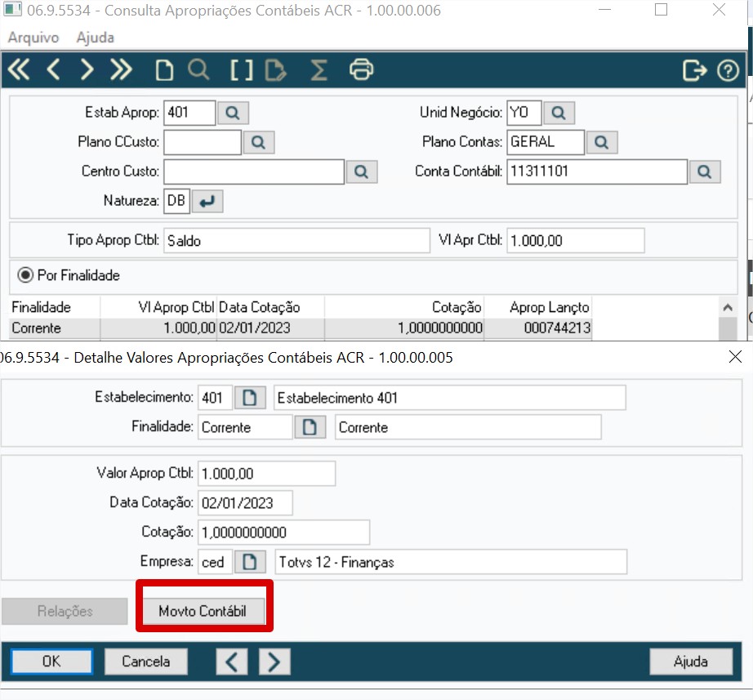Click the Data Cotação field in dialog
Screen dimensions: 753x700
click(245, 503)
